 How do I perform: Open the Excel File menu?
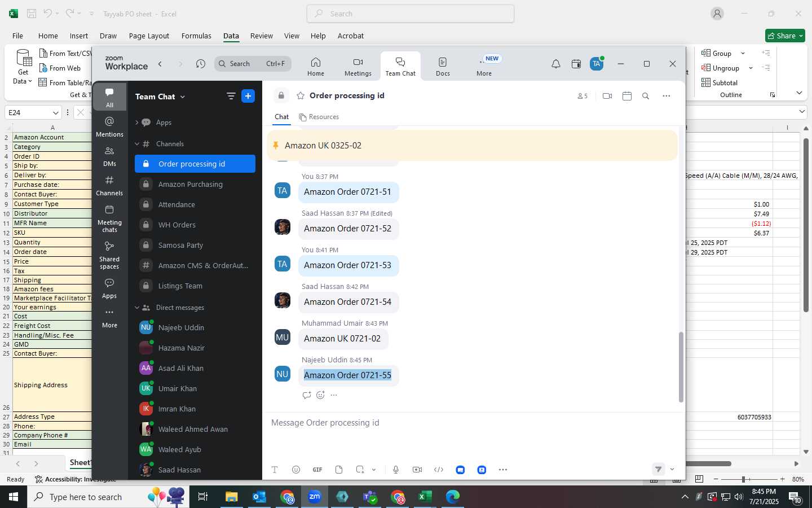(17, 36)
